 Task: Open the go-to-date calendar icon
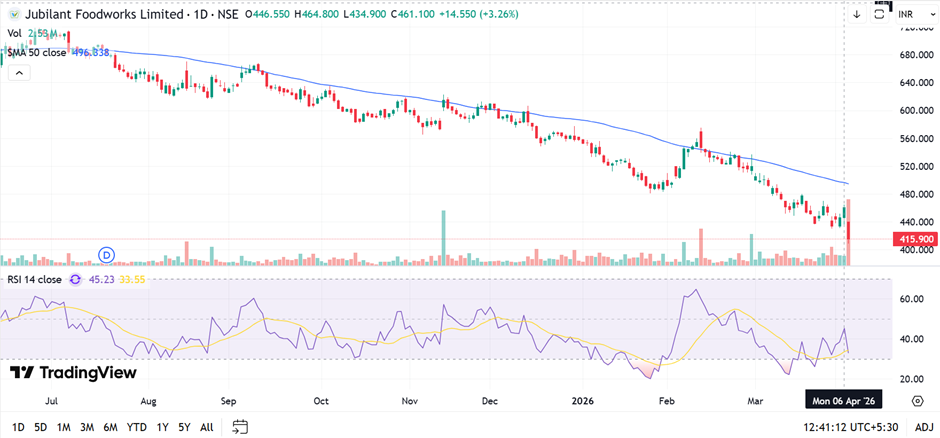coord(240,427)
